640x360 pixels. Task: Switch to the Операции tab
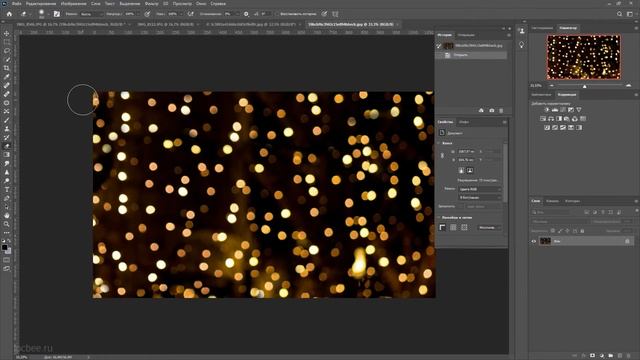(466, 35)
